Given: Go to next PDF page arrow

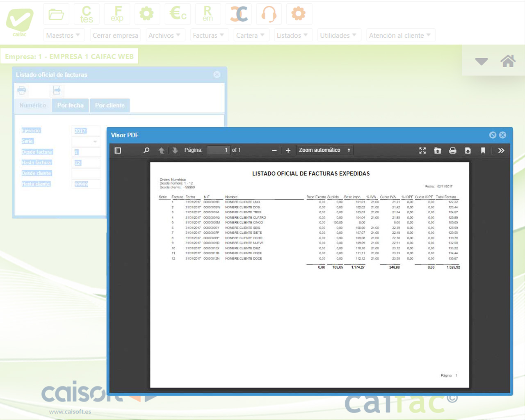Looking at the screenshot, I should 175,151.
